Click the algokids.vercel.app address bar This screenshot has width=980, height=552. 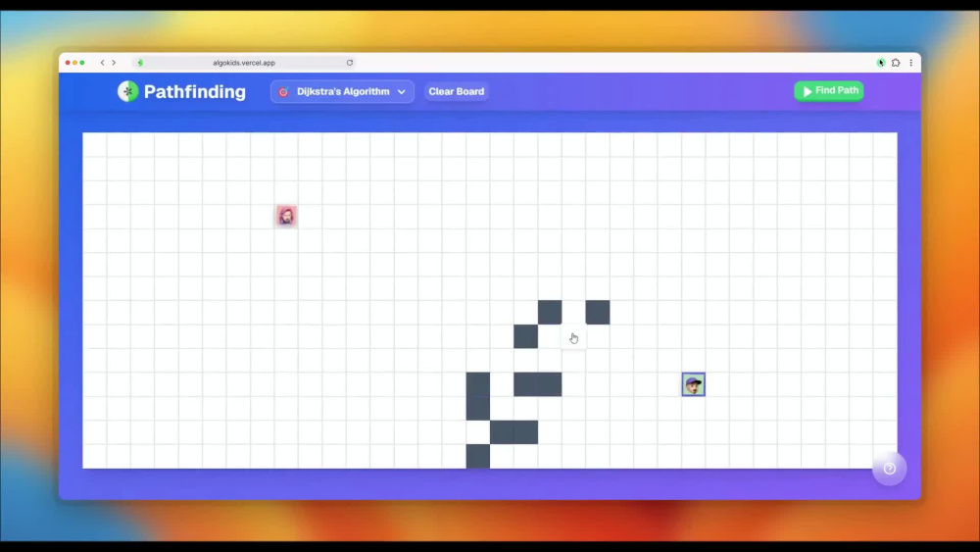point(244,63)
